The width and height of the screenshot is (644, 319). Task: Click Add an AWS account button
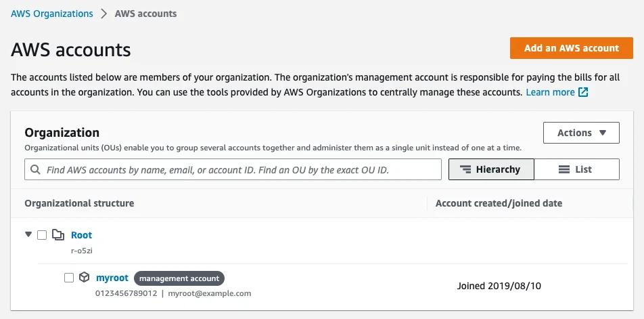(571, 48)
